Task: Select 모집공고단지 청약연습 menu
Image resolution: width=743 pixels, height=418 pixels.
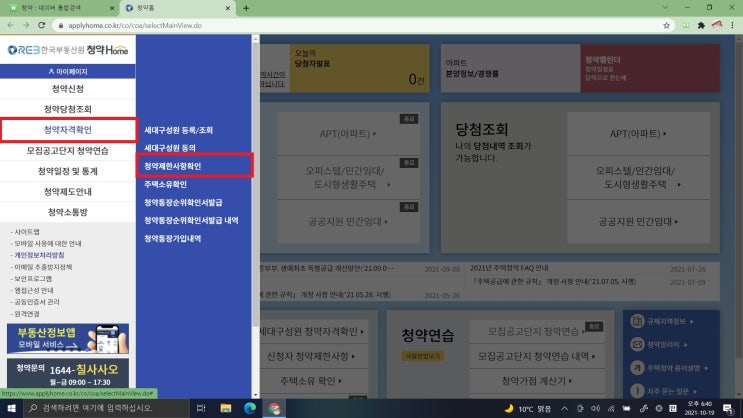Action: point(68,151)
